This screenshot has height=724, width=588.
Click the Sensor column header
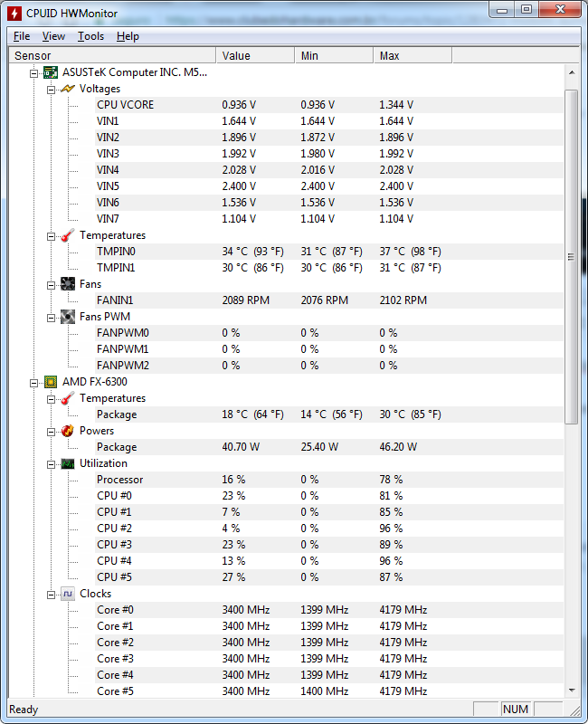pos(112,55)
